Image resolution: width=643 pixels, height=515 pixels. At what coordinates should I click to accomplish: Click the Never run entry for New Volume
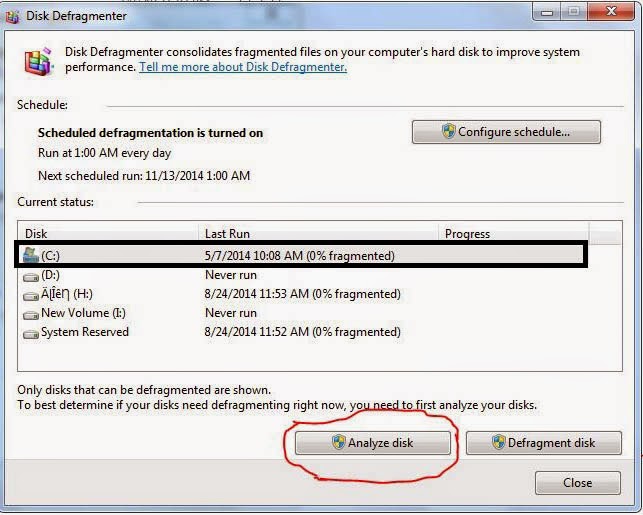(x=231, y=313)
